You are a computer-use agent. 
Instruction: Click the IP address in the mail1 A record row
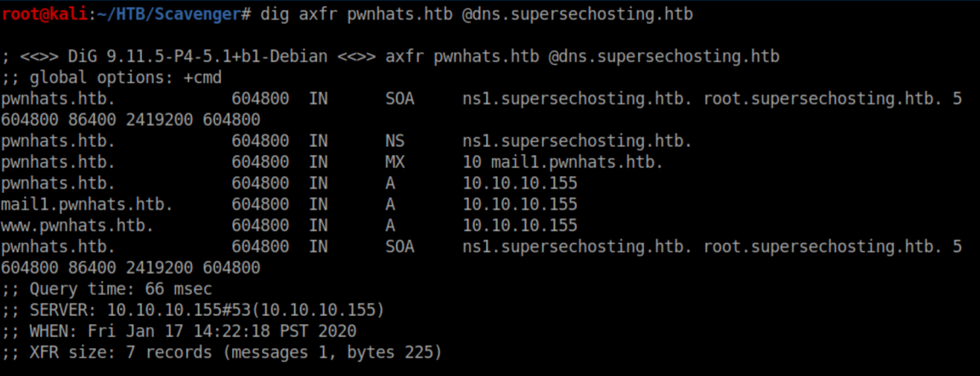pyautogui.click(x=520, y=204)
